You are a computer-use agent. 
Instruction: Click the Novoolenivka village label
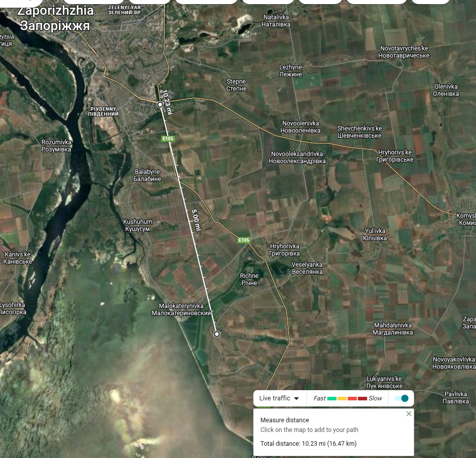300,127
